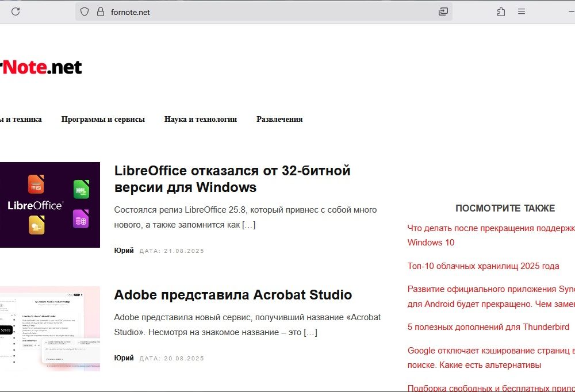Viewport: 575px width, 392px height.
Task: Reload the page with the refresh icon
Action: click(x=16, y=11)
